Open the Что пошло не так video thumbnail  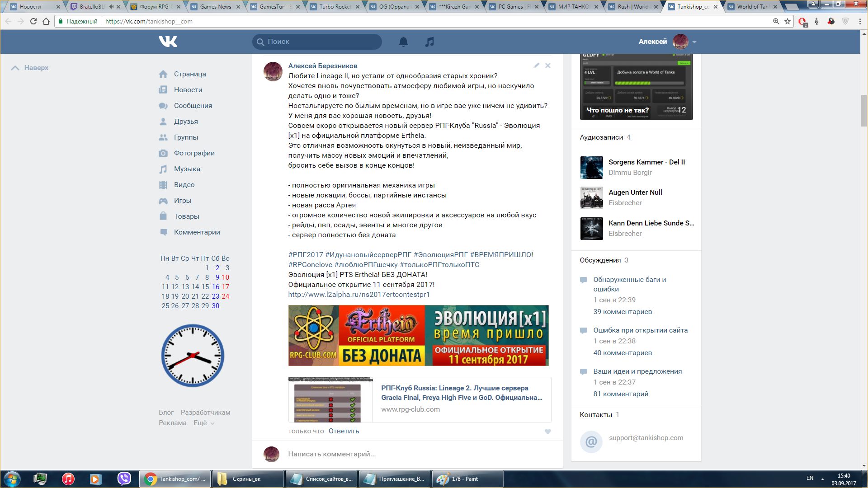coord(636,86)
